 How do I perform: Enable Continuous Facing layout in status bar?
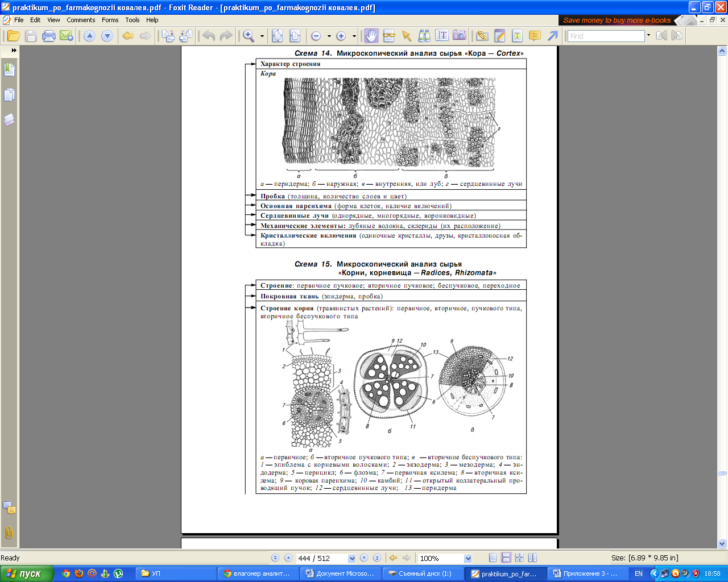(x=520, y=558)
